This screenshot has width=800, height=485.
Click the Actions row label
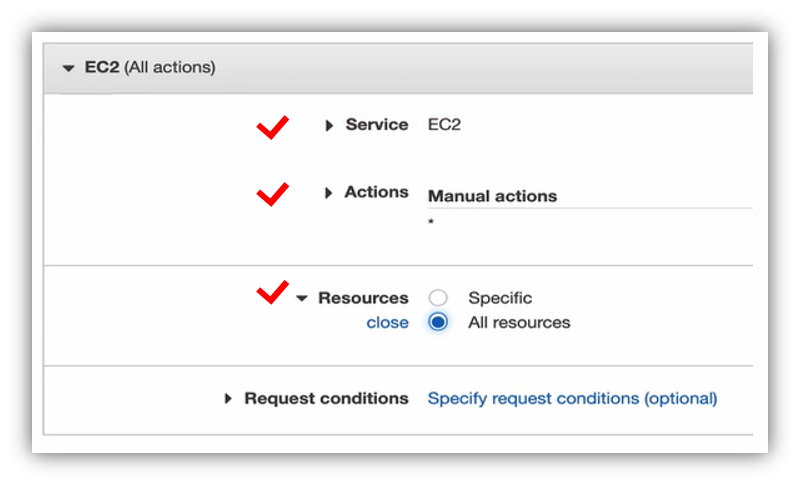[x=377, y=192]
